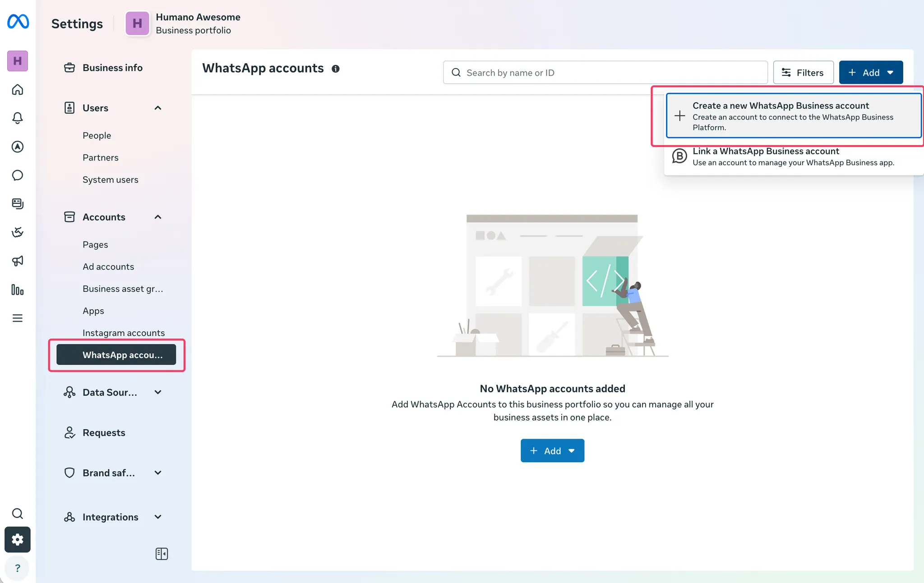Open the megaphone ads icon
The height and width of the screenshot is (583, 924).
(18, 261)
